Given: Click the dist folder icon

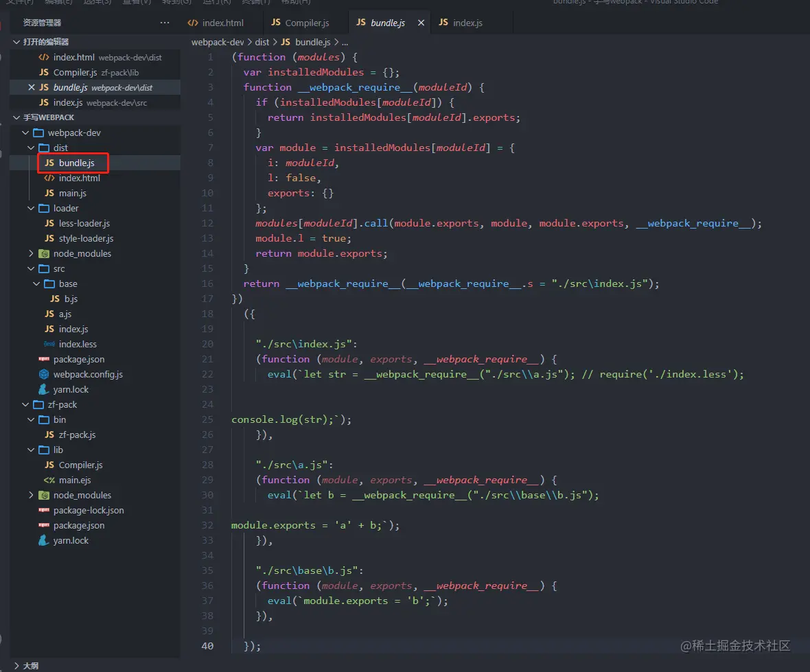Looking at the screenshot, I should pos(44,148).
